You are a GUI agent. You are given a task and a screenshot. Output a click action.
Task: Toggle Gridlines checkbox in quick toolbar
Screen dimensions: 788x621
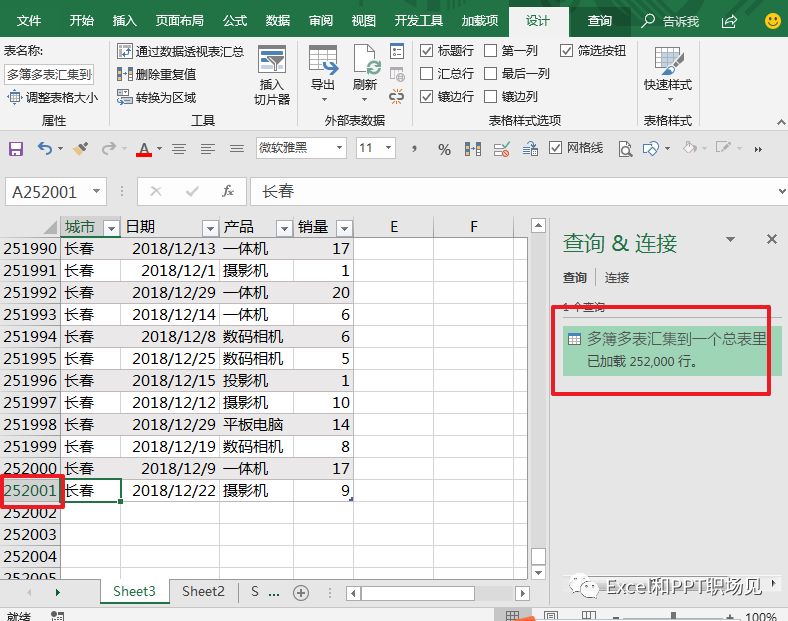coord(555,148)
